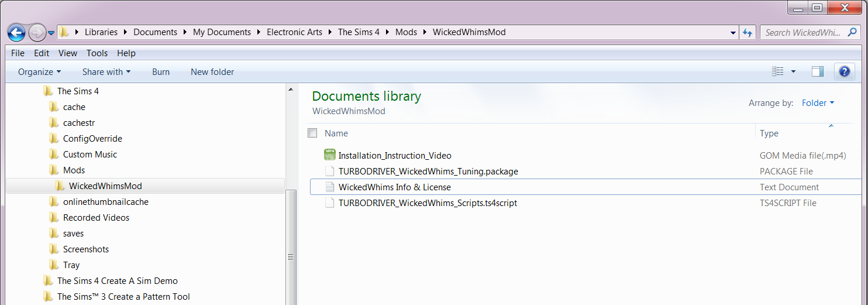Image resolution: width=868 pixels, height=305 pixels.
Task: Open the View menu
Action: tap(68, 53)
